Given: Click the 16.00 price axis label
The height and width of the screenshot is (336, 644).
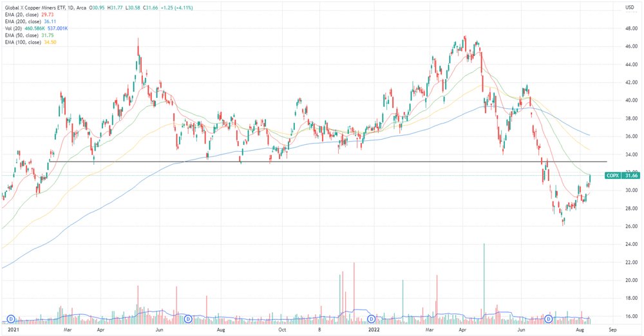Looking at the screenshot, I should [631, 316].
